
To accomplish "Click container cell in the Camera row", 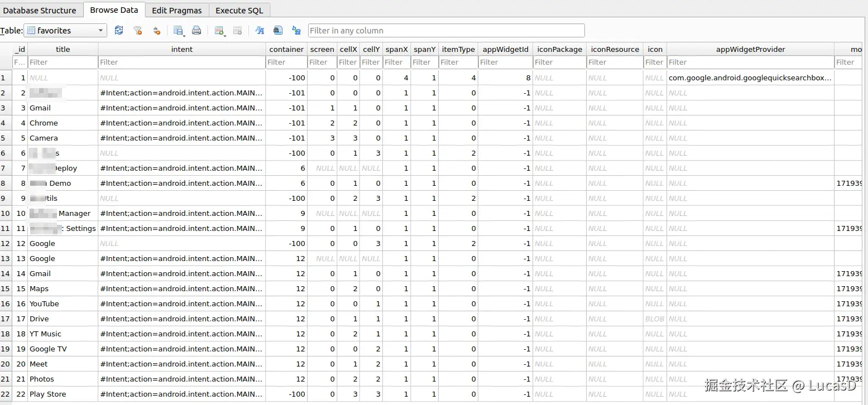I will [286, 138].
